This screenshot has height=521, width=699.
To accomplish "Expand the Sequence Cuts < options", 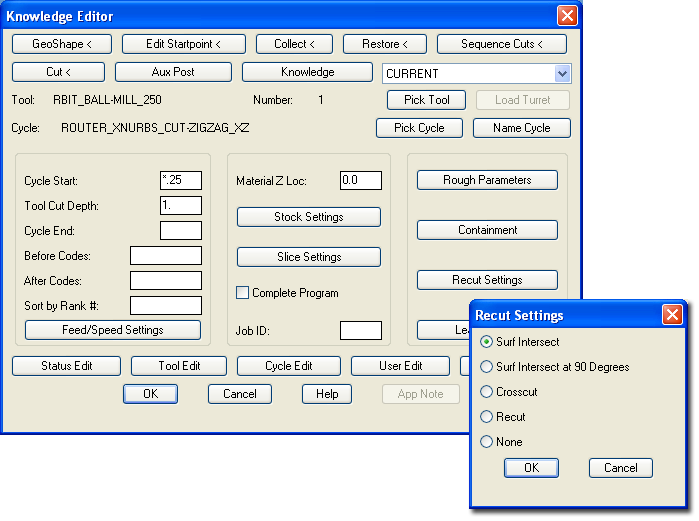I will coord(502,44).
